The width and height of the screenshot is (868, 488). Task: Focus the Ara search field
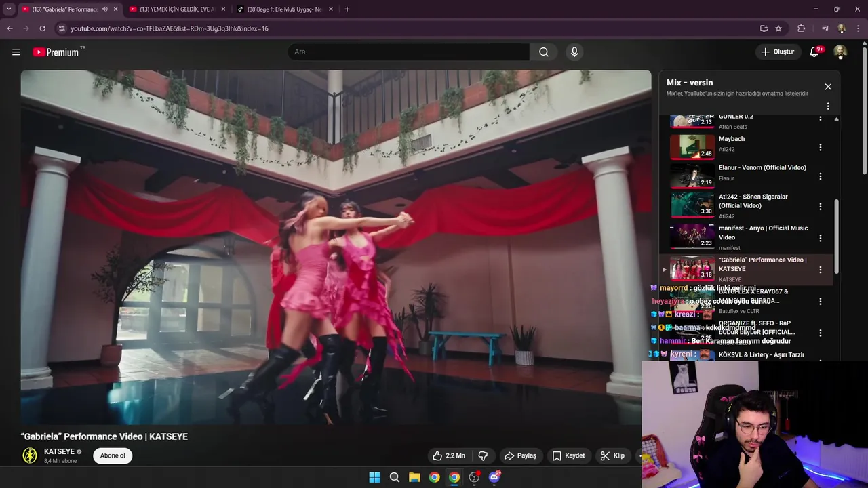408,52
